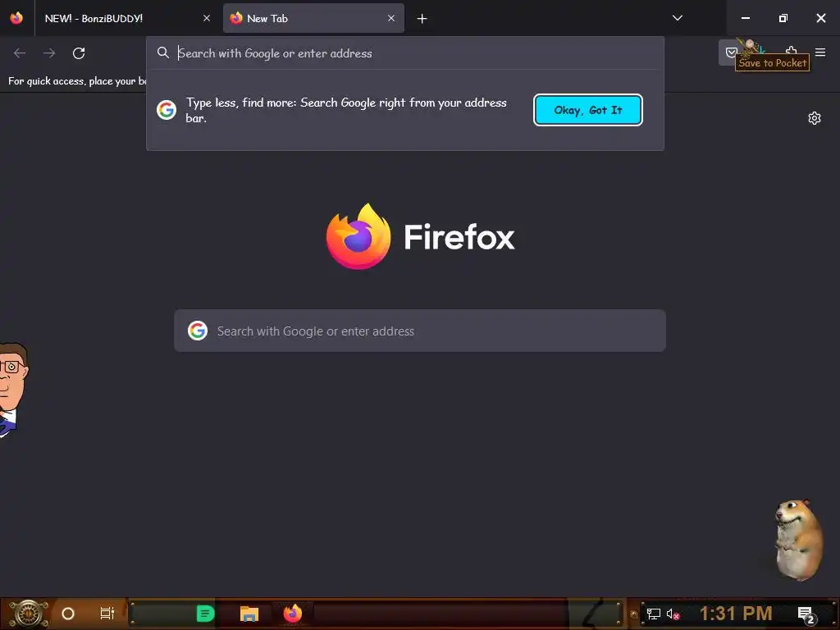
Task: Click the Google logo in the search tip
Action: pyautogui.click(x=167, y=110)
